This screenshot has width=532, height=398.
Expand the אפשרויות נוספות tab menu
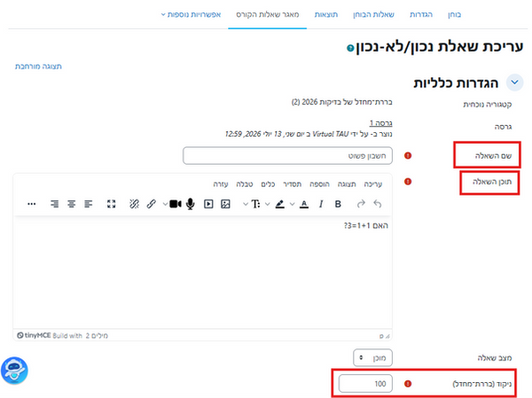click(x=191, y=14)
